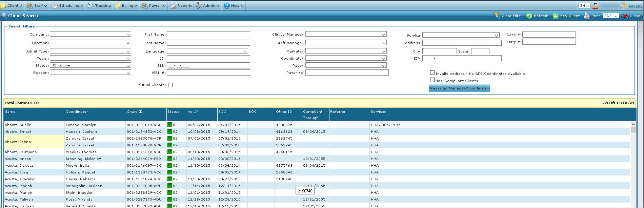The height and width of the screenshot is (208, 644).
Task: Click the green status square for Abbott, Brielle
Action: [x=170, y=125]
